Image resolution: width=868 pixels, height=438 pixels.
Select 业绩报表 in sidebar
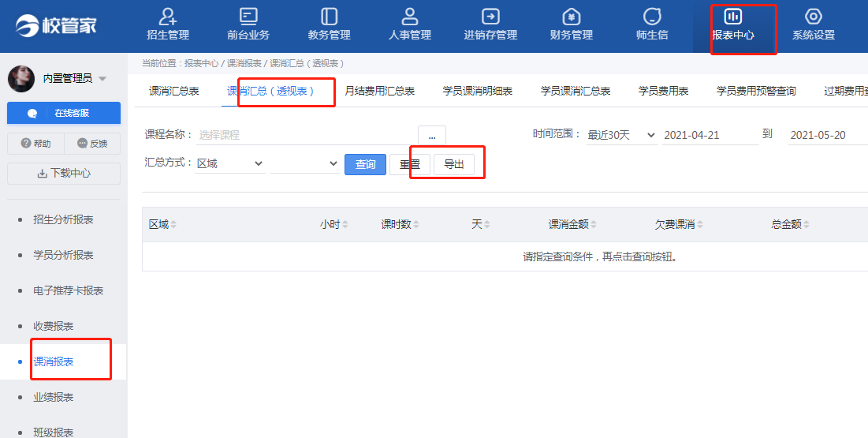point(53,397)
